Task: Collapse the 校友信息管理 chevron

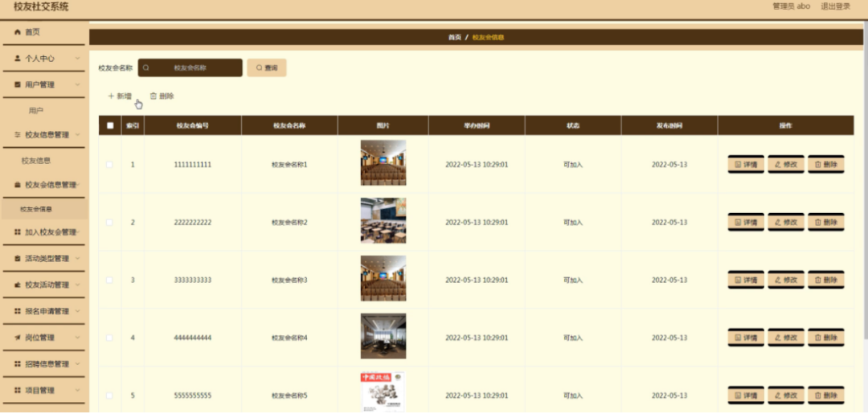Action: coord(77,134)
